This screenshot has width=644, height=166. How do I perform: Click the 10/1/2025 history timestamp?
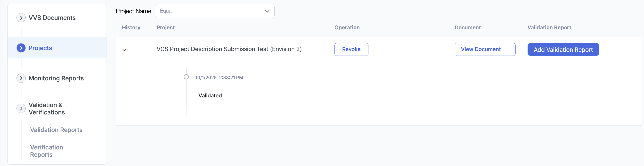[x=219, y=78]
